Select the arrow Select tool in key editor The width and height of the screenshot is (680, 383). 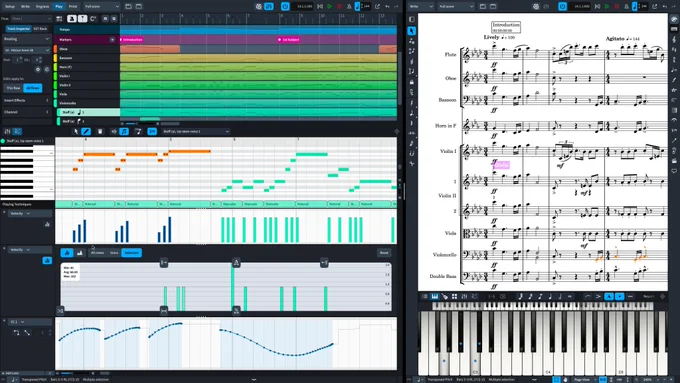pos(76,131)
